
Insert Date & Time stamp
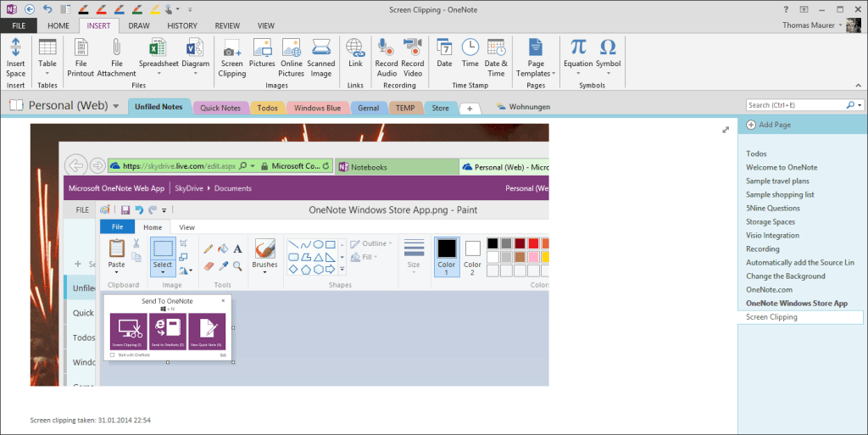pos(496,58)
